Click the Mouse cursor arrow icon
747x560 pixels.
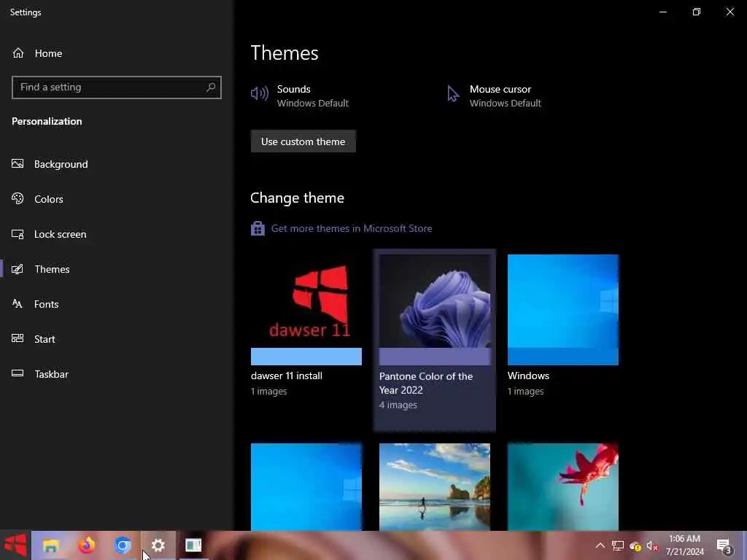click(x=452, y=93)
